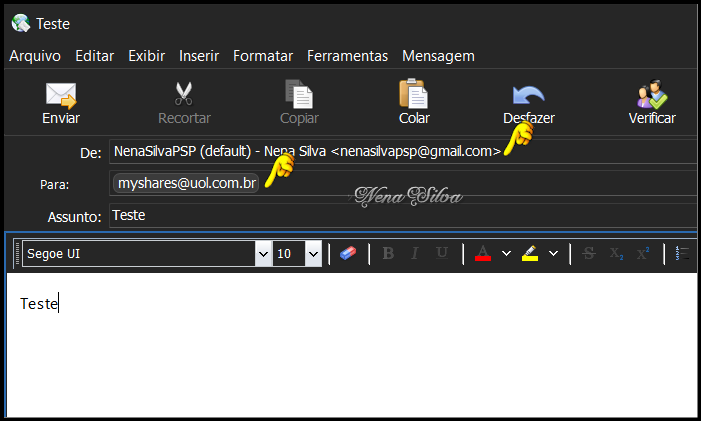Viewport: 701px width, 421px height.
Task: Click the Enviar send mail icon
Action: pos(61,95)
